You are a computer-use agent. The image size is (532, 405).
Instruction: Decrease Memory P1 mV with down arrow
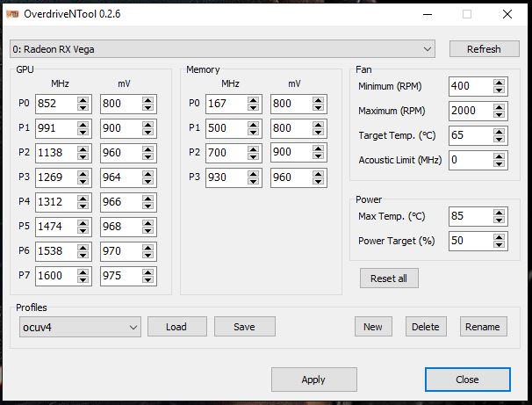click(x=319, y=132)
